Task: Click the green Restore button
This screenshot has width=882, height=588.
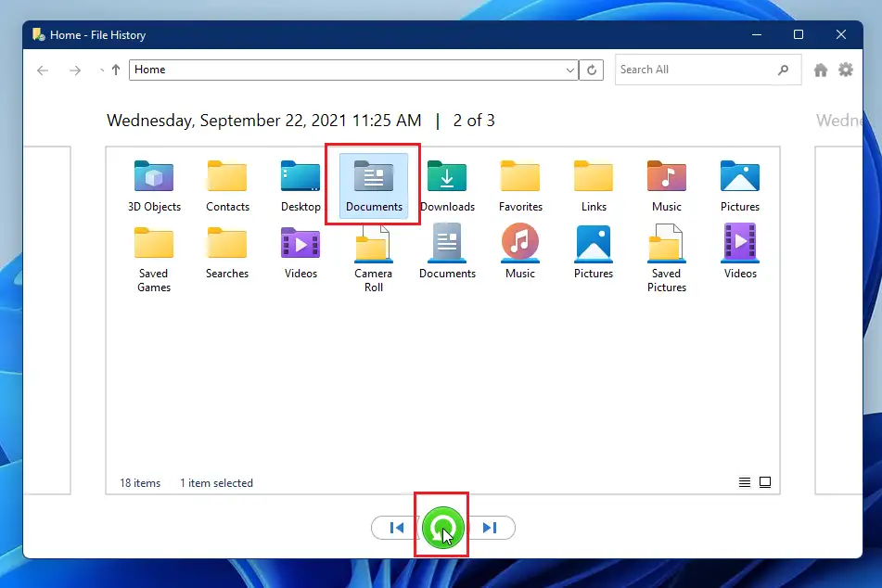Action: point(442,527)
